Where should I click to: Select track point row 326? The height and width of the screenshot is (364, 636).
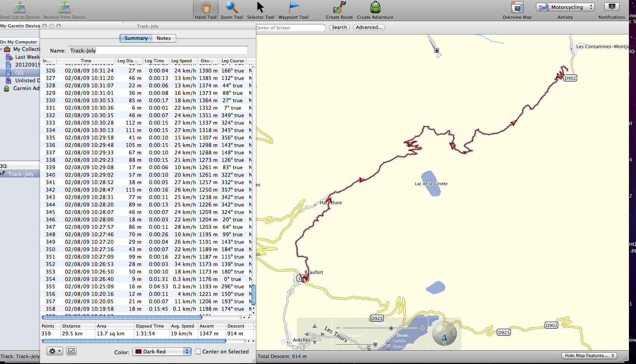click(x=146, y=71)
